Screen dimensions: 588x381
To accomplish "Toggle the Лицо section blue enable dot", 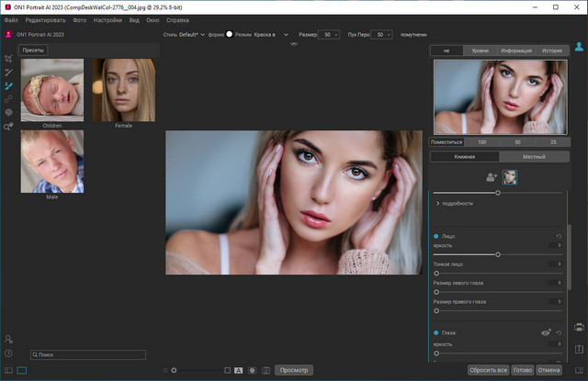I will (435, 236).
